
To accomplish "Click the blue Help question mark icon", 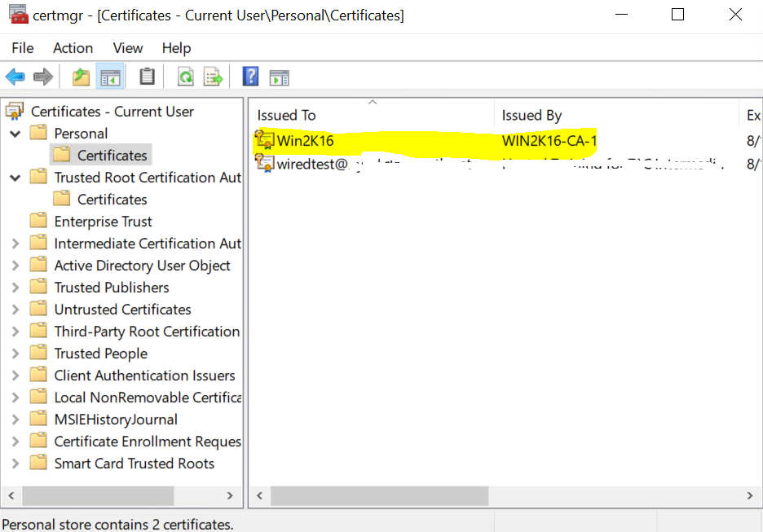I will [250, 77].
